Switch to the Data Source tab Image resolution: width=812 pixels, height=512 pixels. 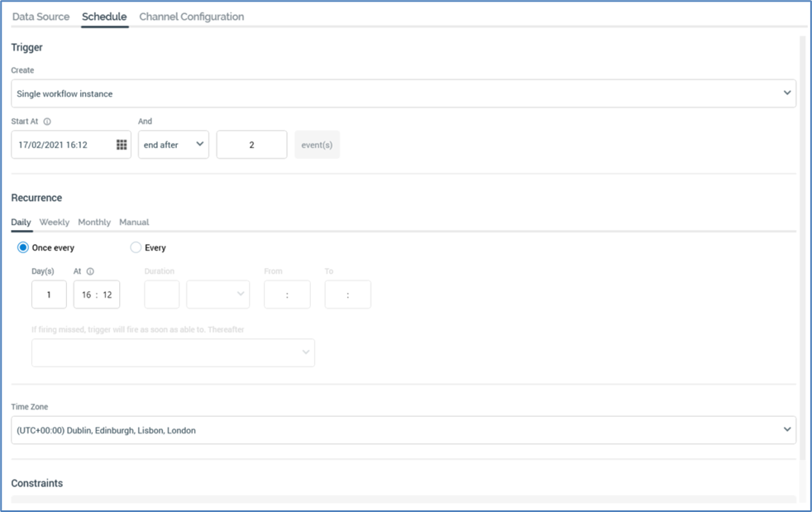[x=41, y=17]
